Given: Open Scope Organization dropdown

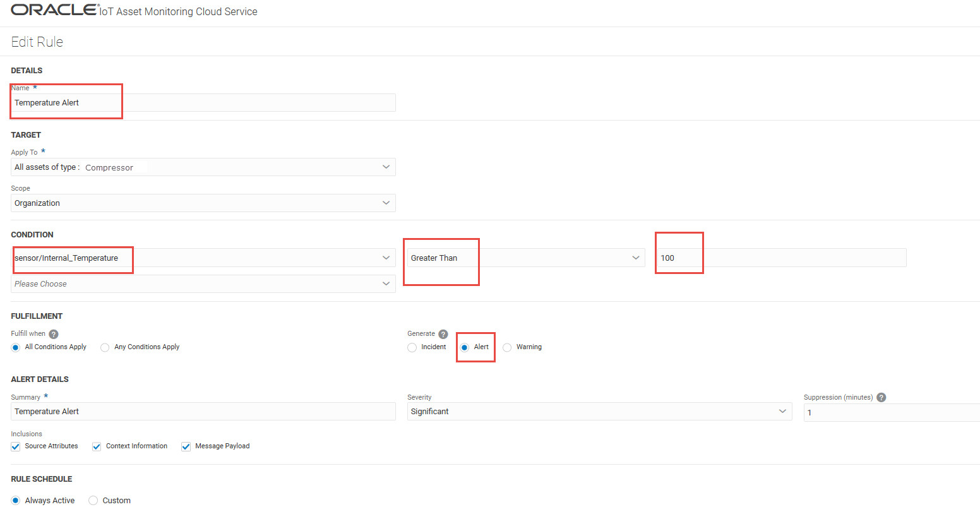Looking at the screenshot, I should [203, 203].
